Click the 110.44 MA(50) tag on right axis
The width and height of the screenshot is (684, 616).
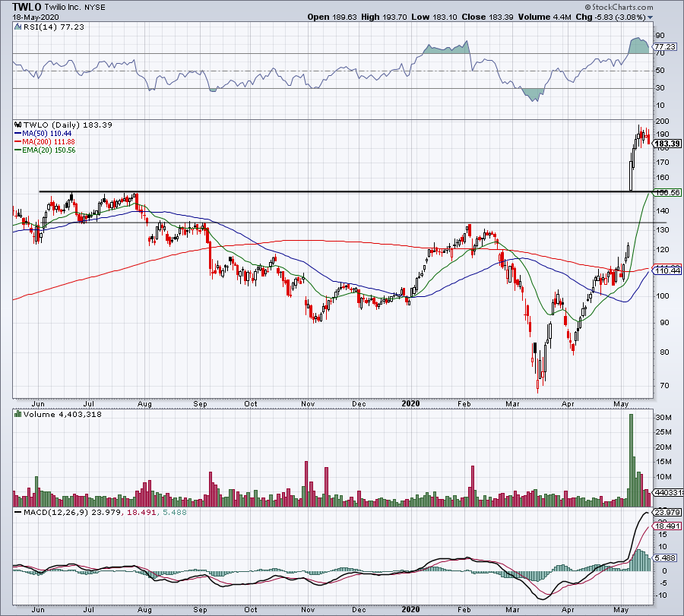(667, 271)
